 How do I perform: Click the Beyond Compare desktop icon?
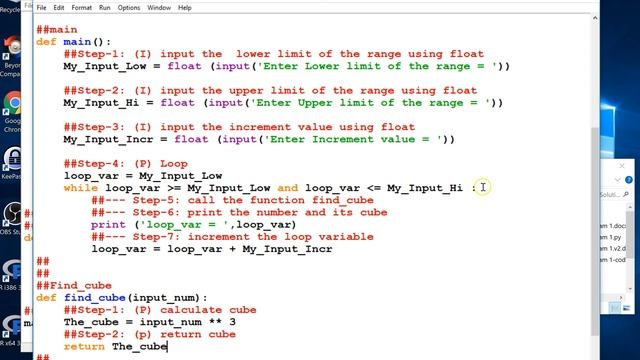[11, 56]
